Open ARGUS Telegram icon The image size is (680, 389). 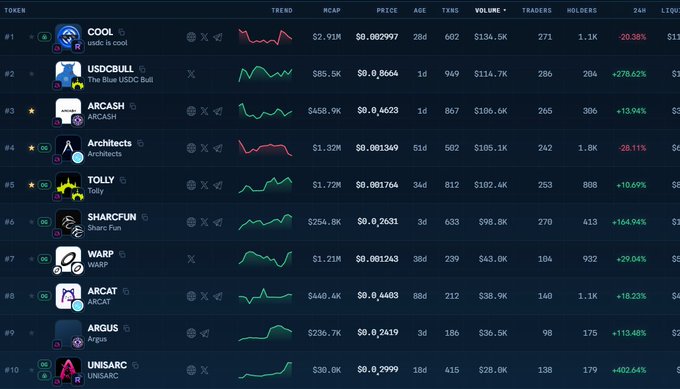tap(204, 333)
